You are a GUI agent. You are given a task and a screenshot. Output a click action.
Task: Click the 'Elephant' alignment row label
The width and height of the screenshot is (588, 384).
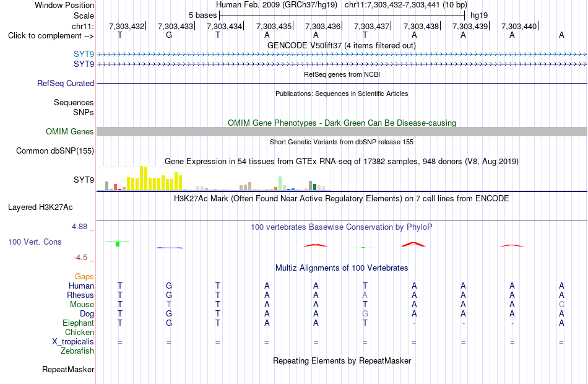(78, 323)
